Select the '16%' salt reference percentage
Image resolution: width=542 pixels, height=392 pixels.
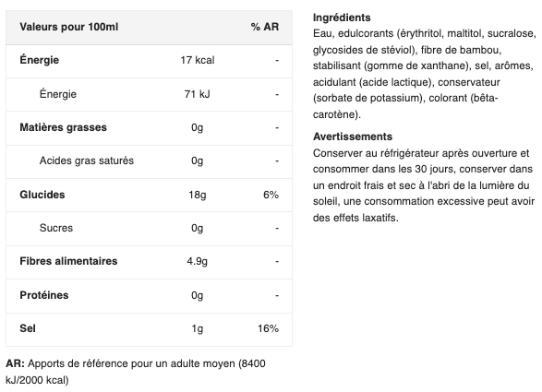[269, 328]
